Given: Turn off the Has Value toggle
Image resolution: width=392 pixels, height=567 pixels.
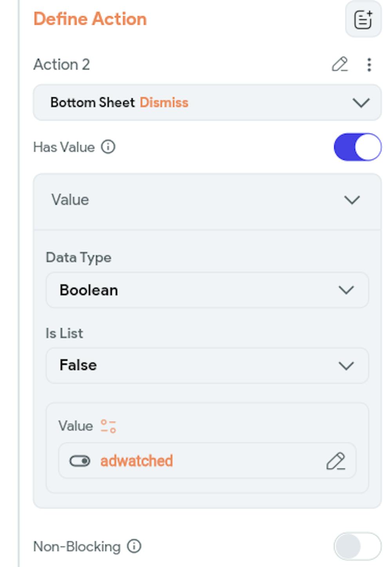Looking at the screenshot, I should click(357, 147).
